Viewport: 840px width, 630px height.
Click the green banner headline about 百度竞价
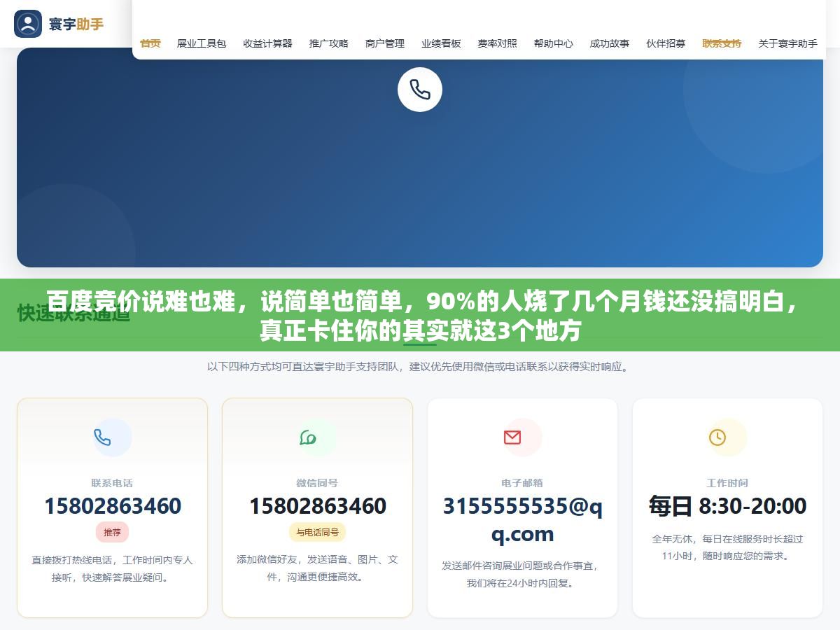[x=420, y=316]
